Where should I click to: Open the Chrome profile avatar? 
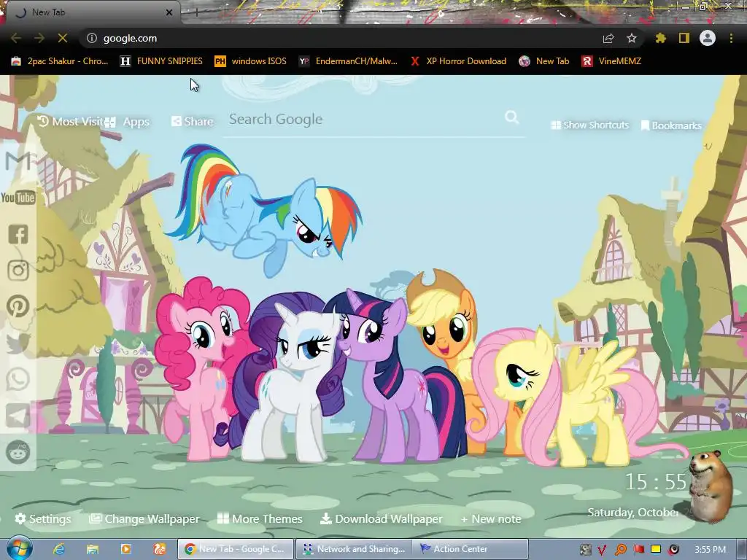(x=708, y=38)
